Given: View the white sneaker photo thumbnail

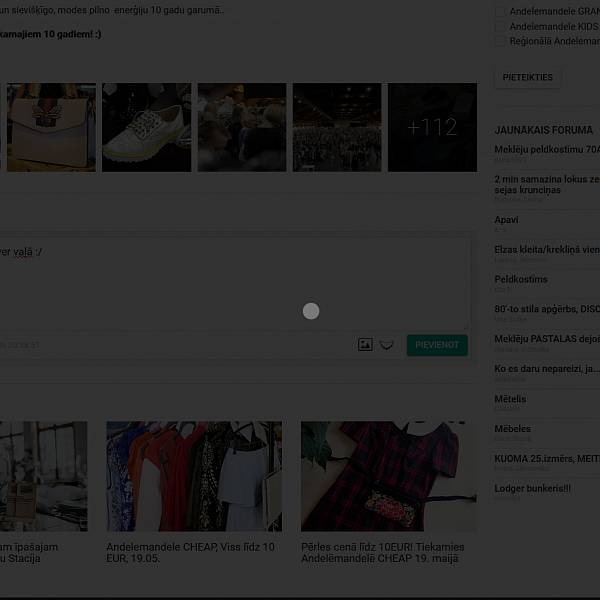Looking at the screenshot, I should [x=146, y=127].
